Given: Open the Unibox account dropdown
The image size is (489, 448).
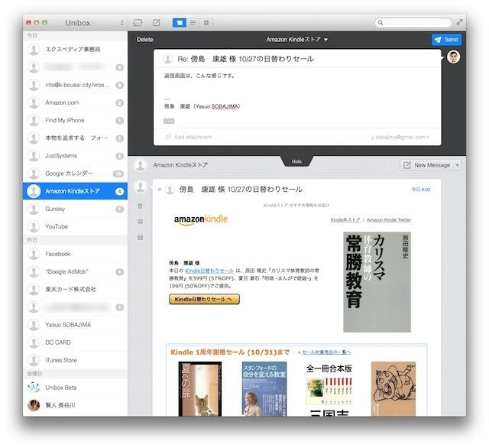Looking at the screenshot, I should (x=122, y=23).
